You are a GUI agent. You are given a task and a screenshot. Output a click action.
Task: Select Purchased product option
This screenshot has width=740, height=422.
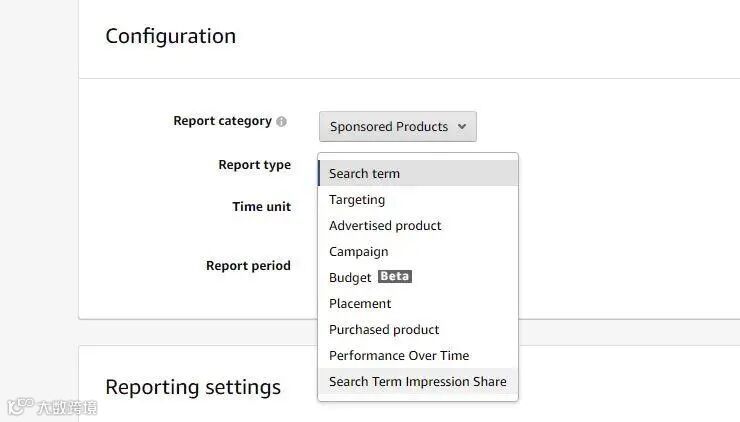pyautogui.click(x=384, y=329)
